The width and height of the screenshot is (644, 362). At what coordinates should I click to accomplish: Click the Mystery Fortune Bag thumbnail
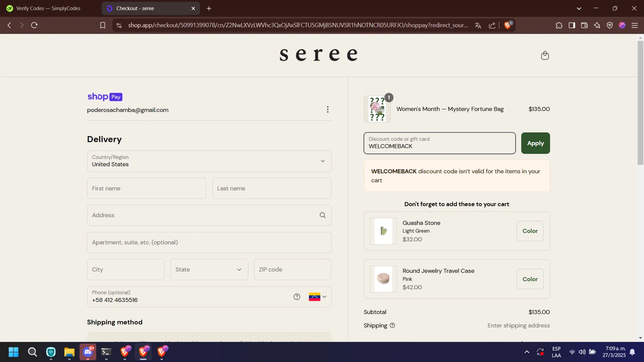pos(377,109)
